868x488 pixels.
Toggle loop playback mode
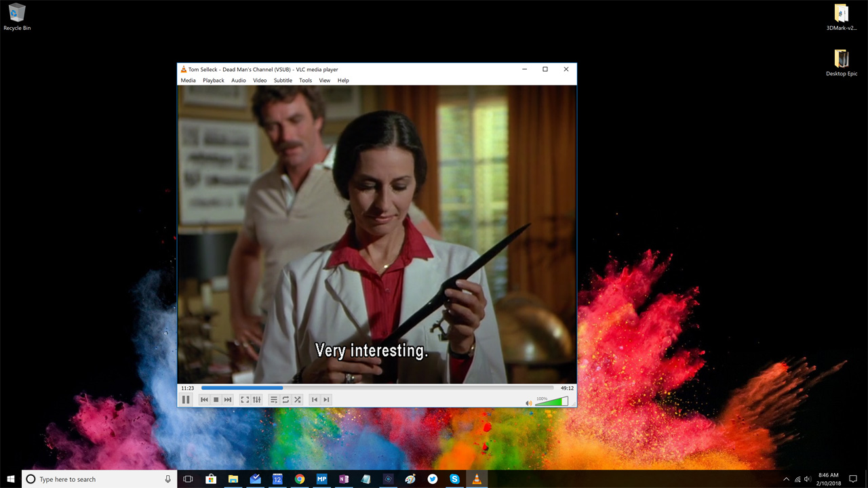[285, 399]
